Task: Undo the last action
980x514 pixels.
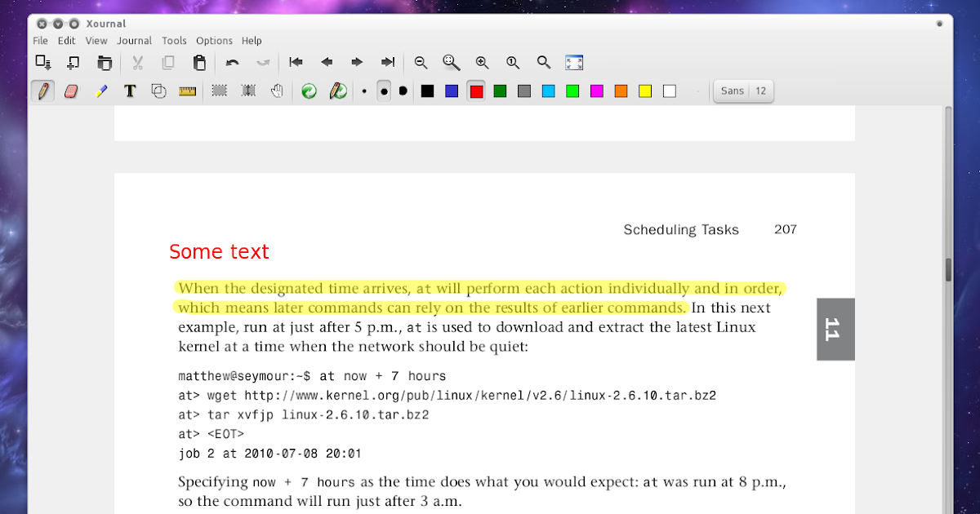Action: click(233, 62)
